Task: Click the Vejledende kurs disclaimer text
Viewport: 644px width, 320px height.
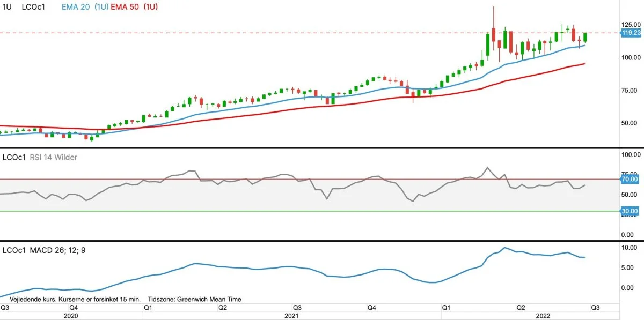Action: 76,299
